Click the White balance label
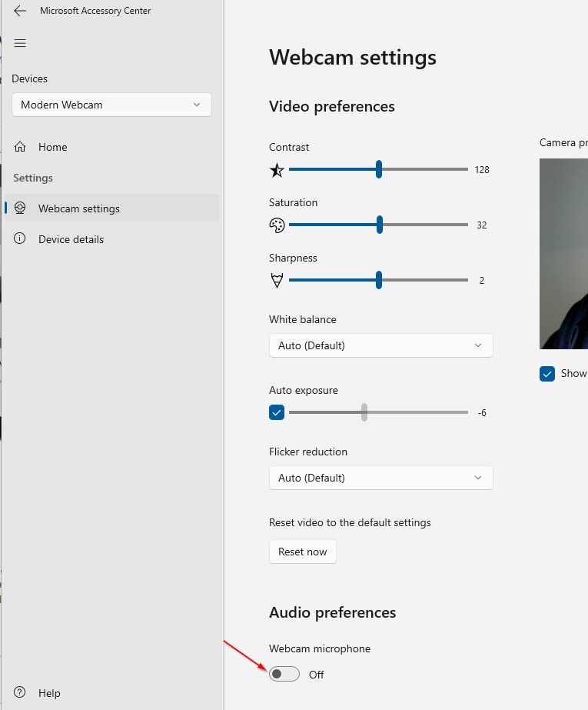Image resolution: width=588 pixels, height=710 pixels. [x=303, y=319]
